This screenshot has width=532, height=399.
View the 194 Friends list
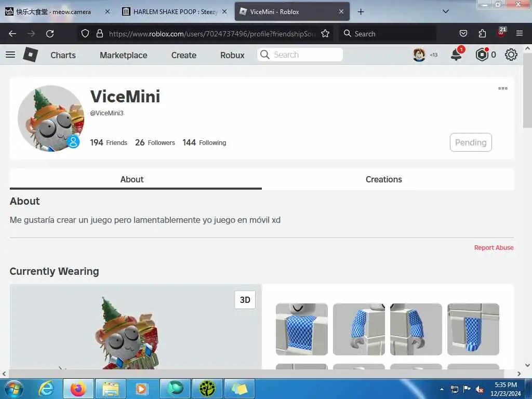[109, 142]
